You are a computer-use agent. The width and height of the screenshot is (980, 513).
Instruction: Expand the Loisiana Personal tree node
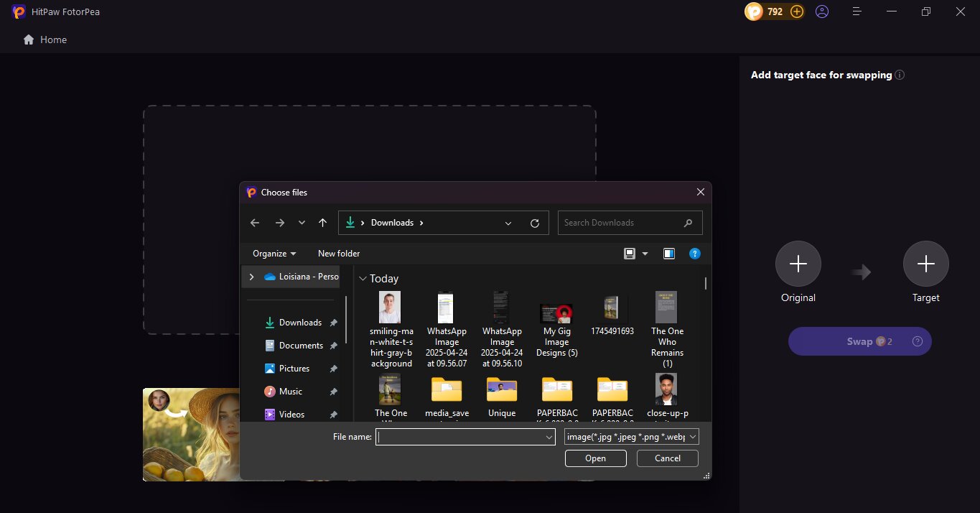tap(251, 277)
